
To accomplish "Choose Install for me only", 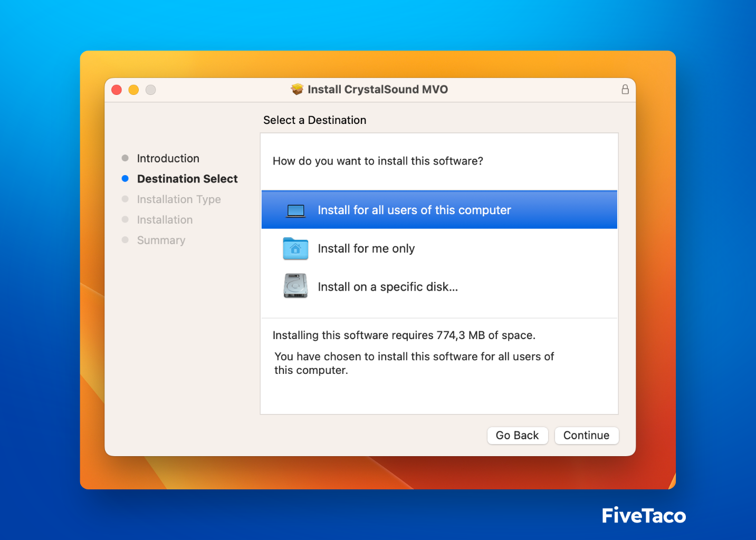I will (439, 248).
